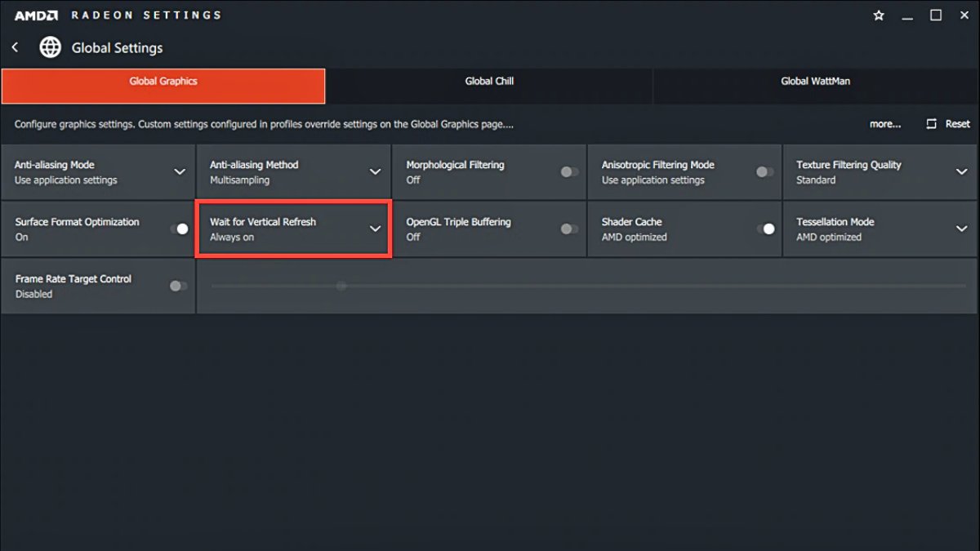This screenshot has height=551, width=980.
Task: Click the star favorite icon in title bar
Action: (879, 16)
